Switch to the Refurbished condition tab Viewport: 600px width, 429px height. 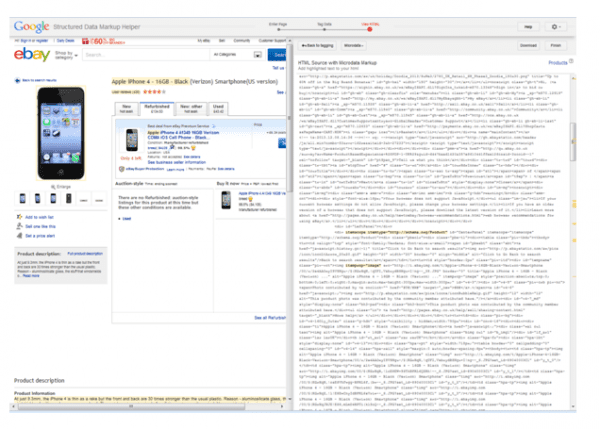pos(157,109)
